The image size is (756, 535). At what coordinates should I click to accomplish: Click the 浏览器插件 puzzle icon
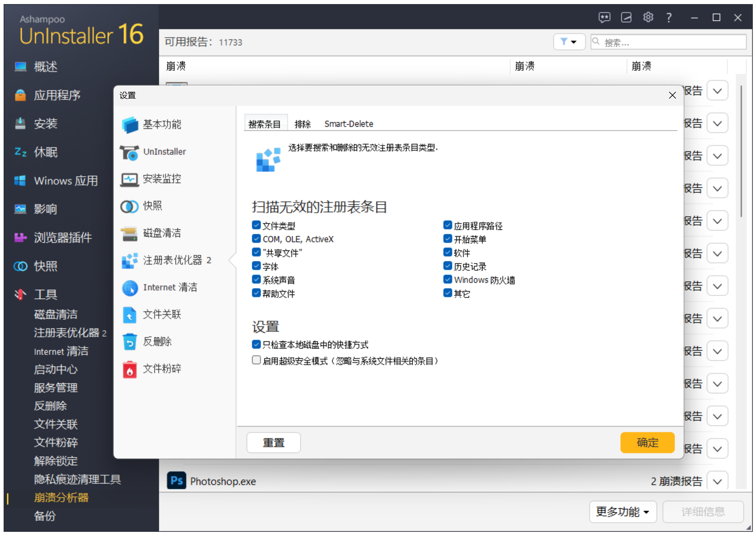[20, 237]
